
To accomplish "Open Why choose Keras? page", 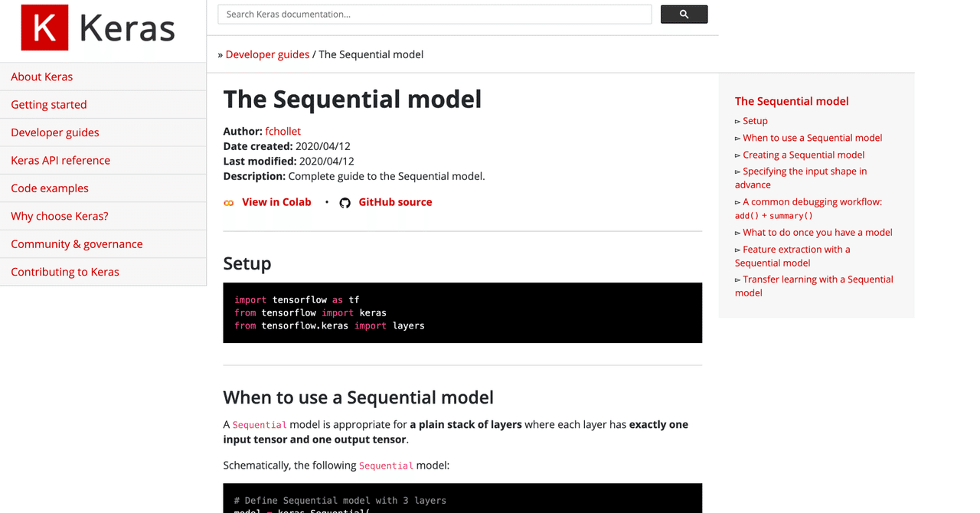I will (x=60, y=216).
